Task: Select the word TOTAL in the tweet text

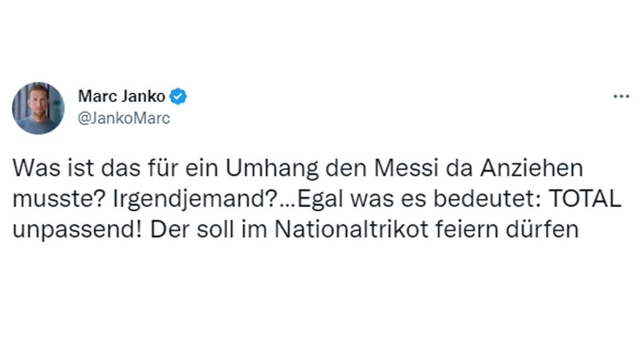Action: [x=586, y=200]
